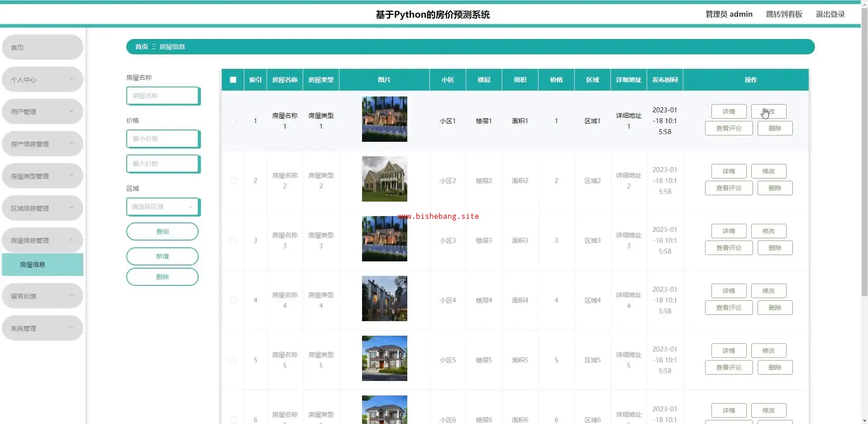Open the 请选择区域 dropdown
868x424 pixels.
point(162,207)
